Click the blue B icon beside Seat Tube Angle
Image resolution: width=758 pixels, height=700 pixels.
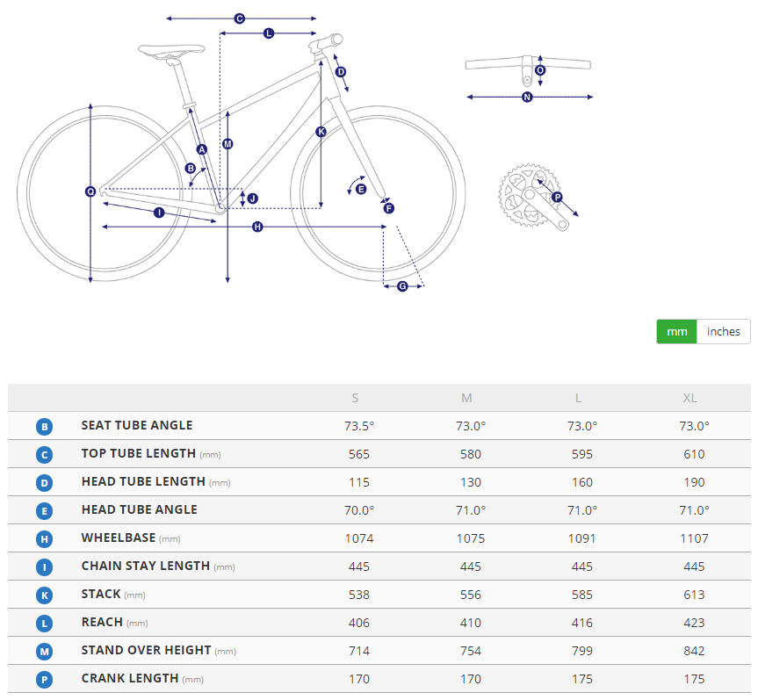pos(45,426)
